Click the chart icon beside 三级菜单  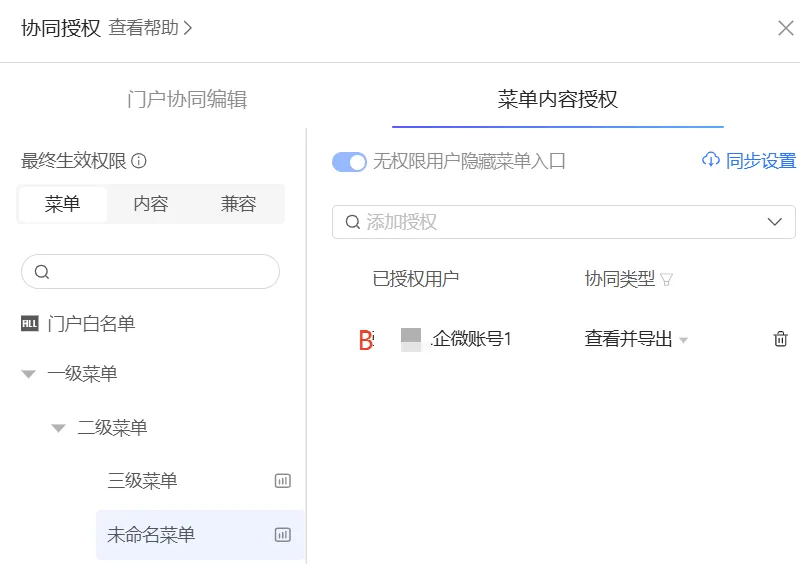(282, 481)
